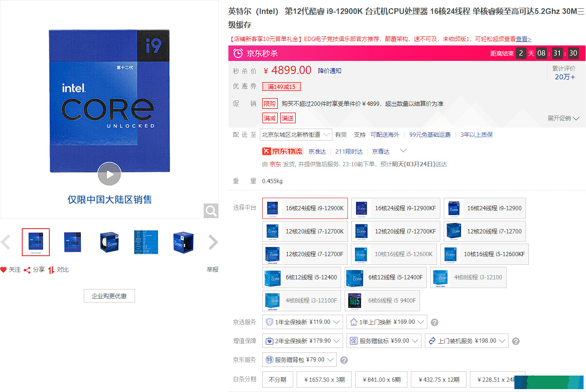
Task: Open the 1年全保换新 ¥119.00 dropdown
Action: point(302,322)
